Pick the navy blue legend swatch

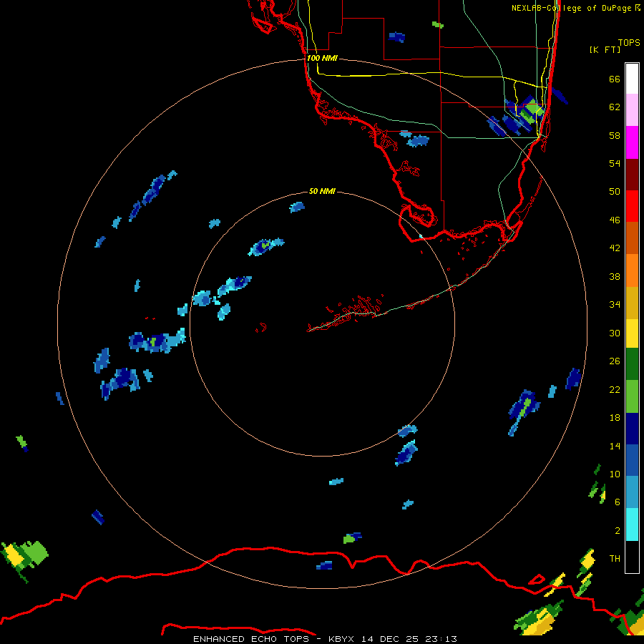coord(632,429)
